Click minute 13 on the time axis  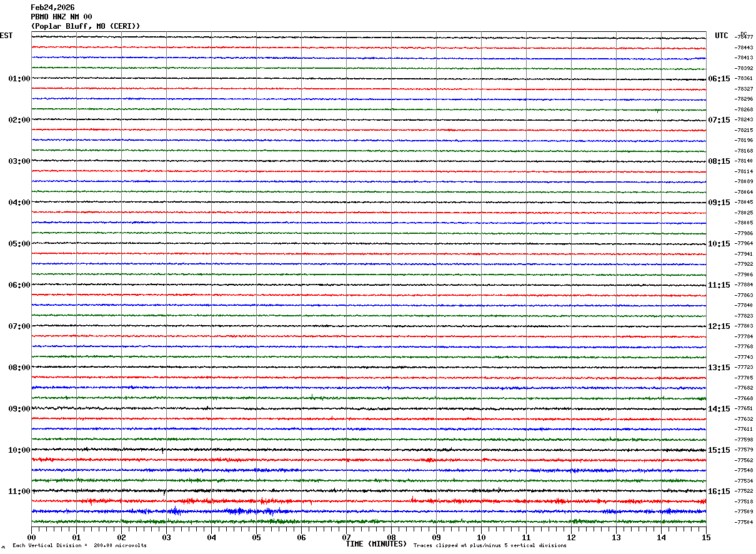pyautogui.click(x=616, y=537)
